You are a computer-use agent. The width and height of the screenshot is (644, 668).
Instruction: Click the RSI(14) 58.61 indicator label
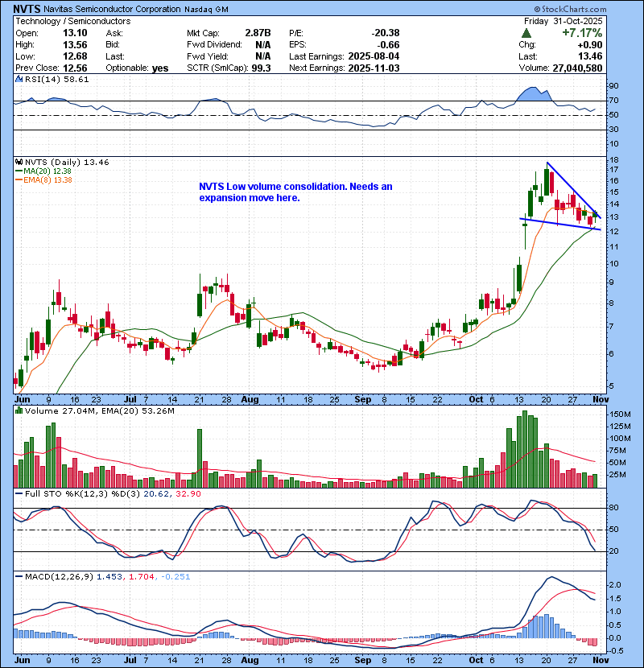click(x=56, y=79)
